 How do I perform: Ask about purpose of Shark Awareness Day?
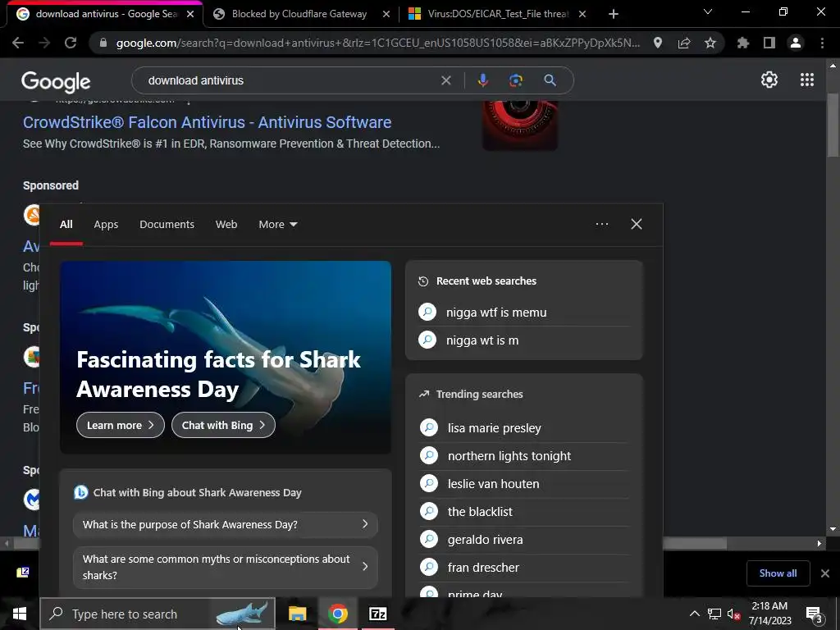point(225,524)
